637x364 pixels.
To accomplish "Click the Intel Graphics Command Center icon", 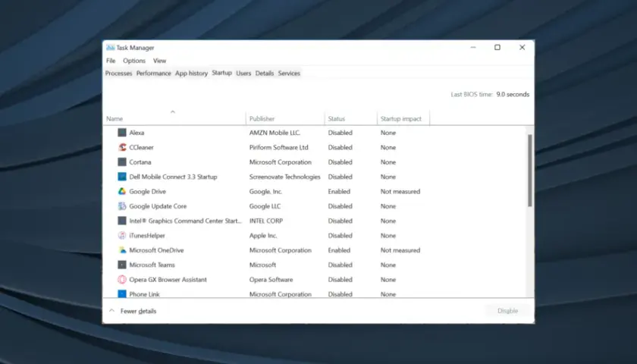I will [122, 221].
